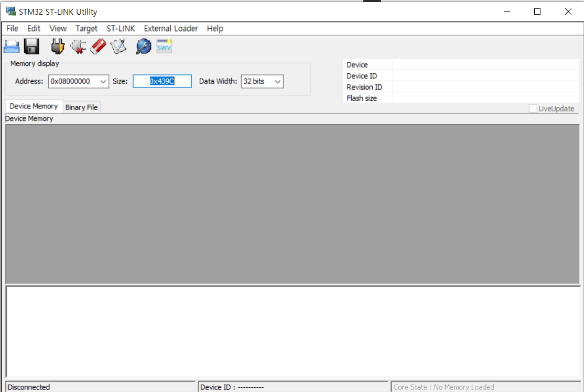Click the Flash size value field
Image resolution: width=584 pixels, height=392 pixels.
[485, 98]
